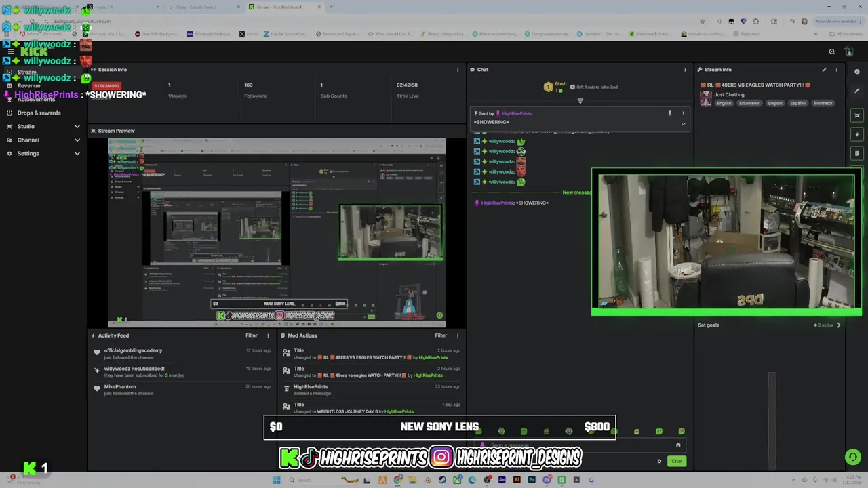The image size is (868, 488).
Task: Open the Chat panel options menu
Action: [685, 70]
